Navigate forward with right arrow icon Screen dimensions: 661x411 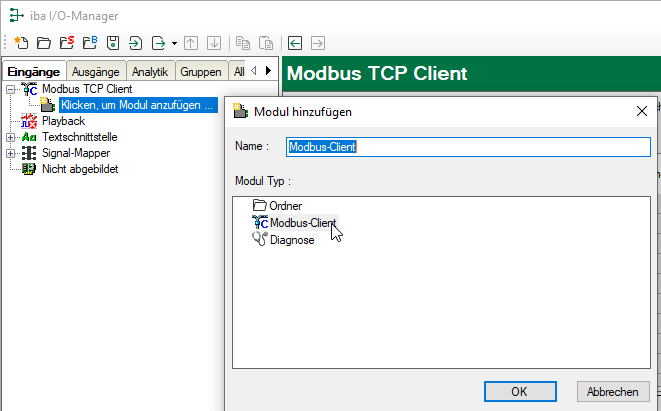[x=318, y=43]
